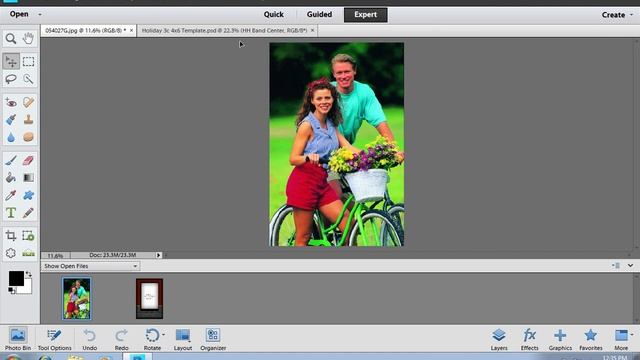Screen dimensions: 640x360
Task: Select the holiday template thumbnail
Action: point(149,299)
